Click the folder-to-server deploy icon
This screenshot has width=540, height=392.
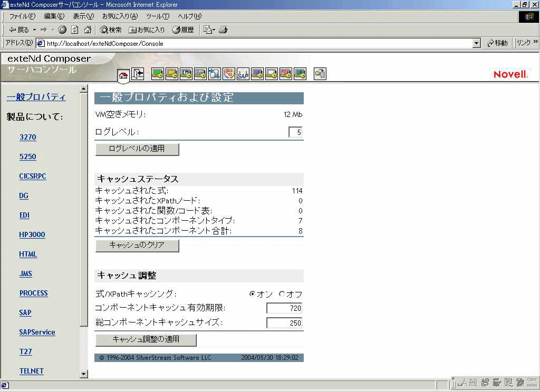tap(320, 74)
